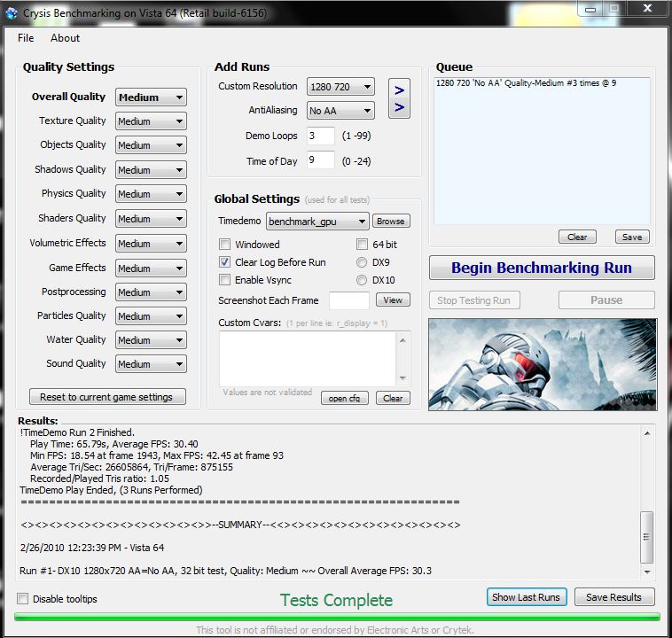Add run to queue with double-arrow button
This screenshot has height=638, width=672.
click(x=399, y=98)
